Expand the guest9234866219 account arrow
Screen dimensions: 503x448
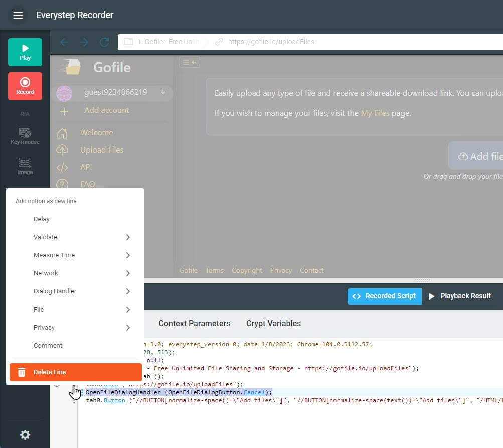[163, 92]
